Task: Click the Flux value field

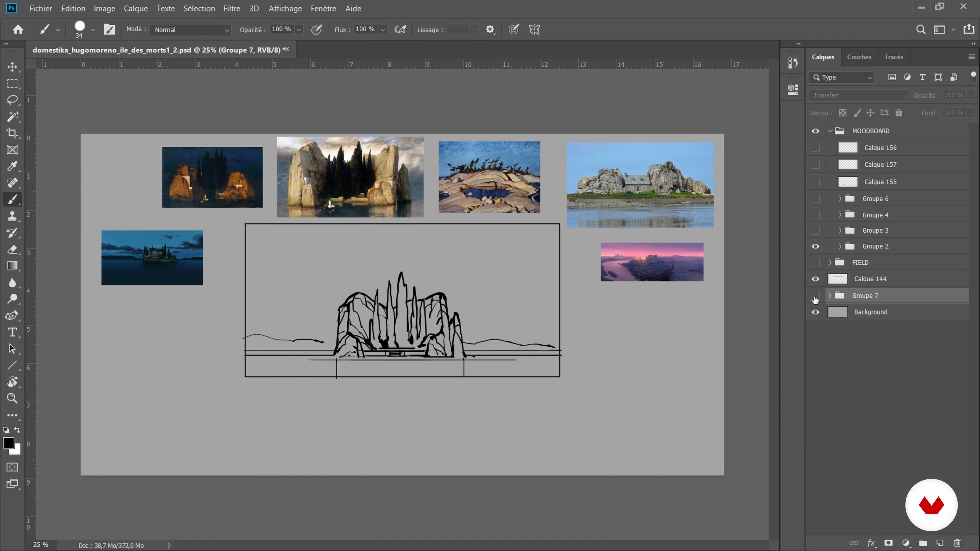Action: click(366, 29)
